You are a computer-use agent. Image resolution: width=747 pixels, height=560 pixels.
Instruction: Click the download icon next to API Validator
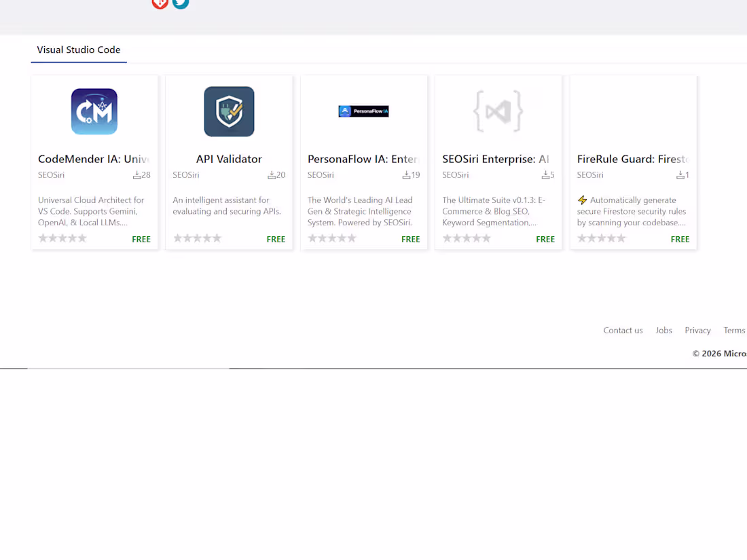272,174
